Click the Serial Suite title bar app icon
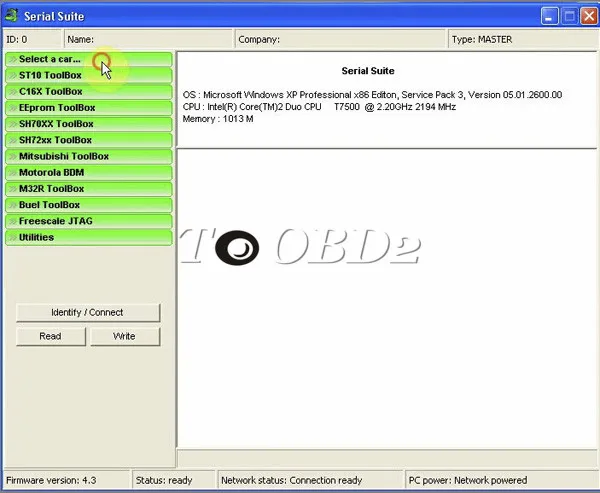The height and width of the screenshot is (493, 600). tap(11, 16)
